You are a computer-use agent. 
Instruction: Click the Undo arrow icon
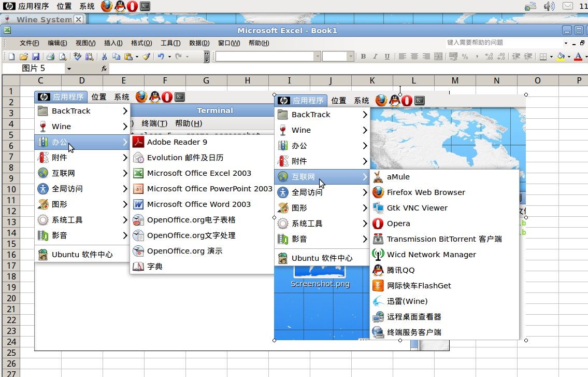pos(161,57)
